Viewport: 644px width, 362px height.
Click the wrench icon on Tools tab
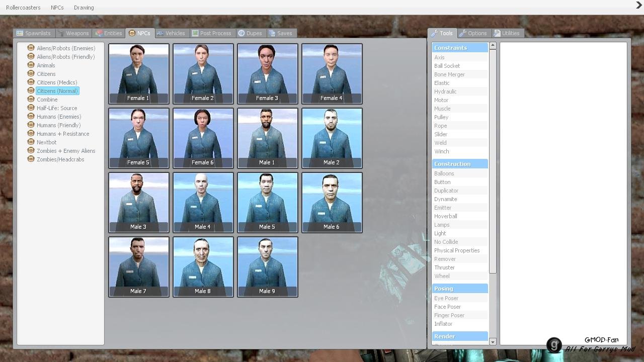click(x=434, y=33)
